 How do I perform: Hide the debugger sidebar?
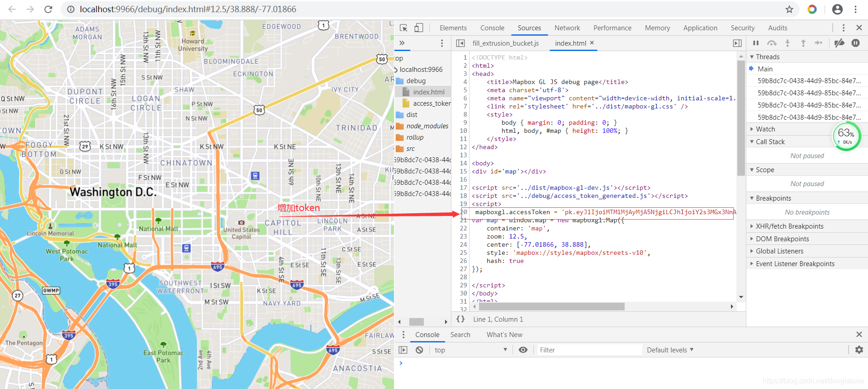tap(737, 43)
